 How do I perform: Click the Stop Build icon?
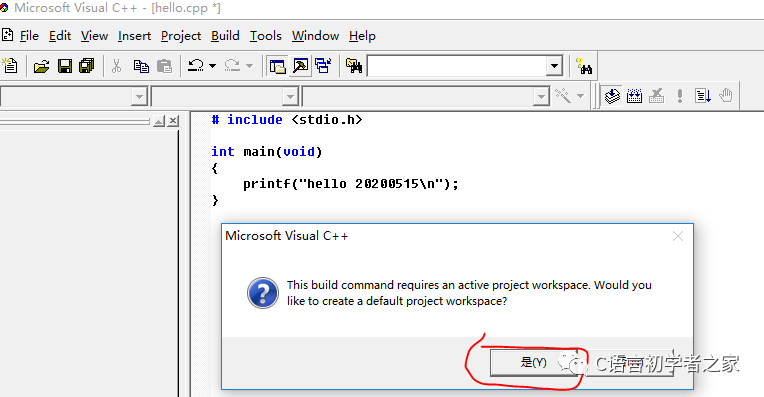657,95
